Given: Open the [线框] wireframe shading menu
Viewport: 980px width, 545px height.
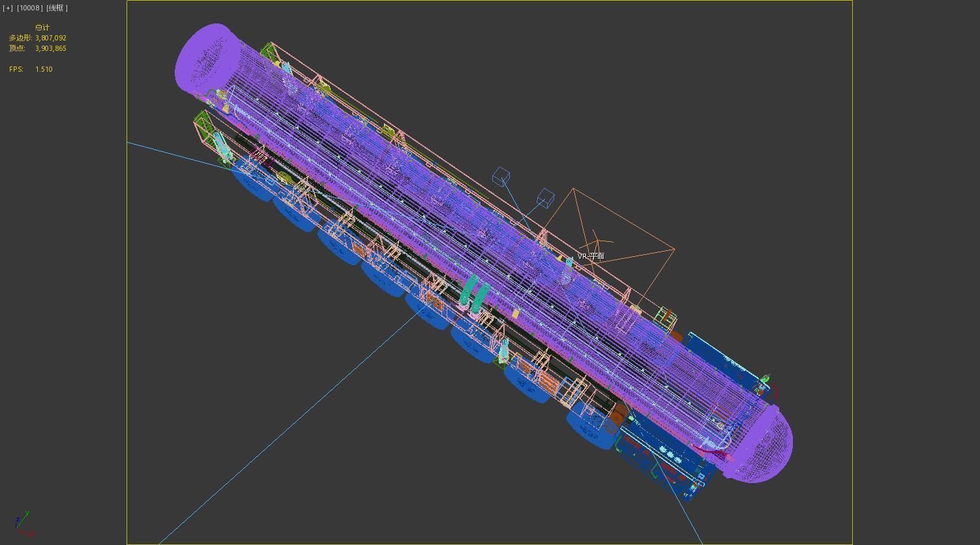Looking at the screenshot, I should [57, 8].
